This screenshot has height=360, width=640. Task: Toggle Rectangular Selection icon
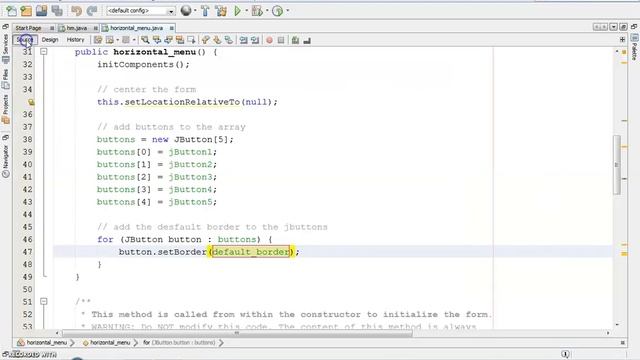pyautogui.click(x=191, y=40)
